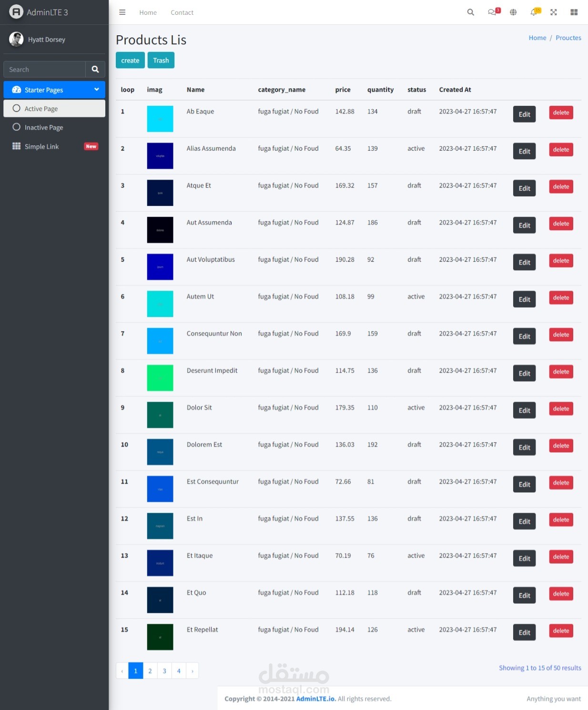Edit the Aut Voluptatibus product

[524, 262]
